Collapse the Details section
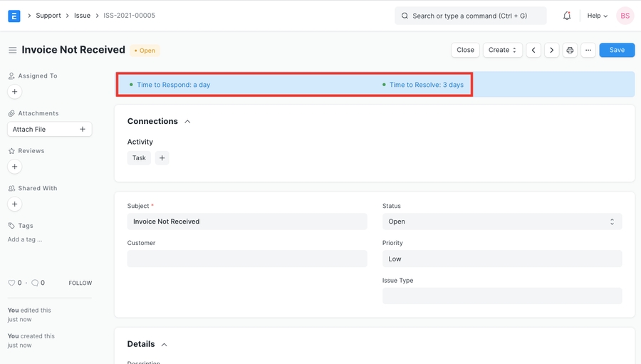This screenshot has height=364, width=641. coord(164,345)
